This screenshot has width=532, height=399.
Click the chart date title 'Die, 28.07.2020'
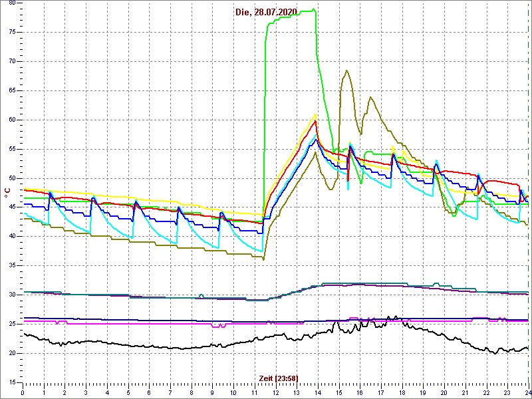coord(266,13)
